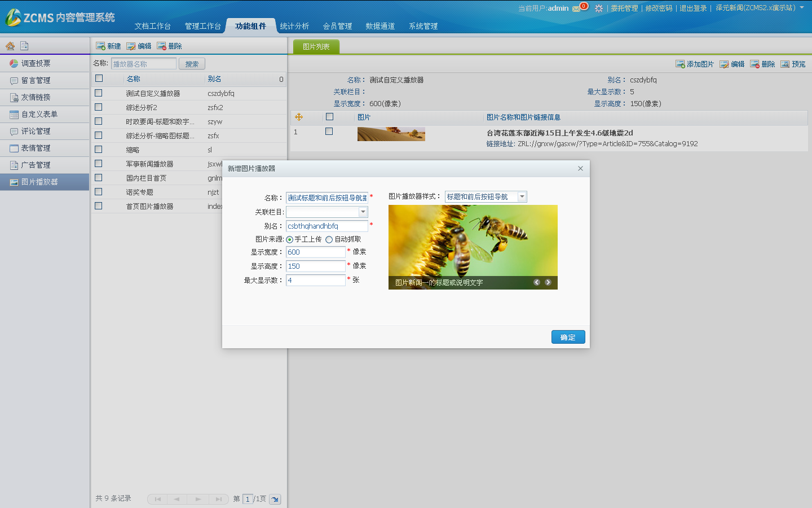Click the 退出登录 link

click(x=693, y=8)
